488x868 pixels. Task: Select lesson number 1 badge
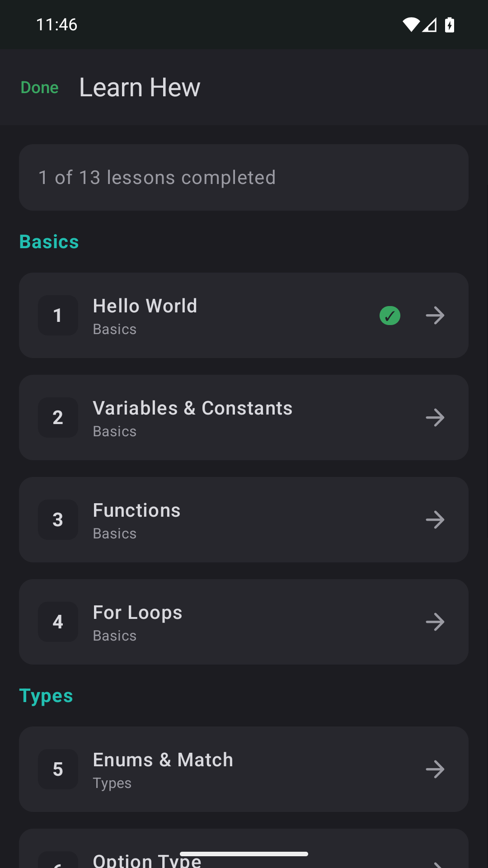point(58,316)
